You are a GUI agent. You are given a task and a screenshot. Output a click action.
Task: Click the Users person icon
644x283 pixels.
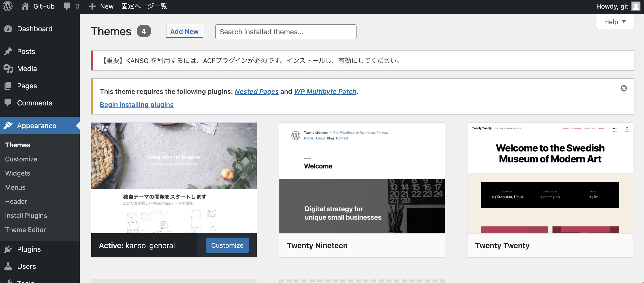[x=8, y=266]
